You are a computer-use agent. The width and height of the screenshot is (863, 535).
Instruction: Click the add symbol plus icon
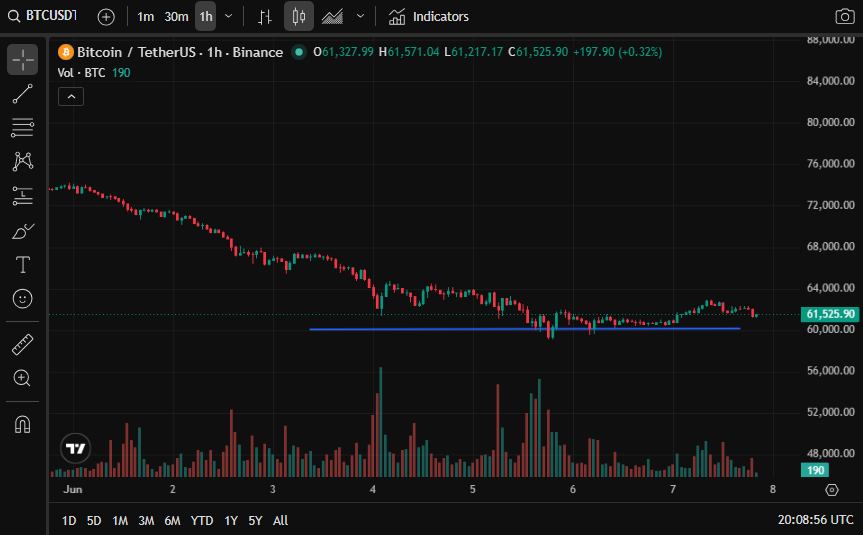(106, 17)
